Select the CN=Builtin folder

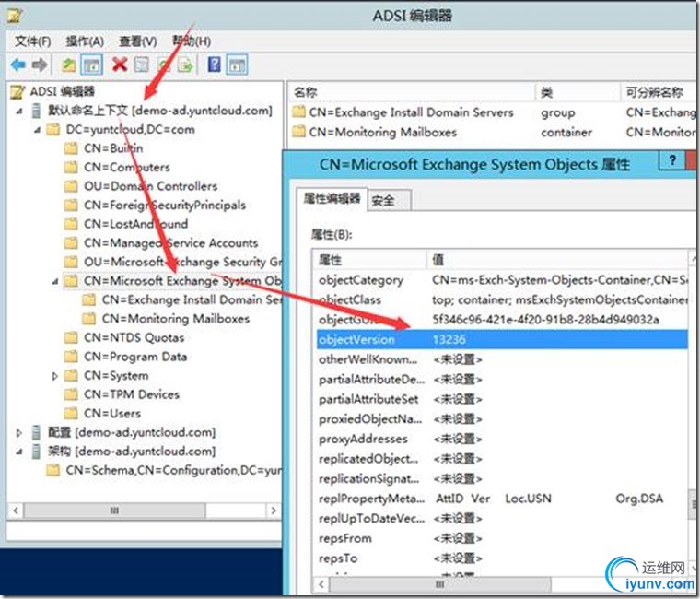click(113, 148)
